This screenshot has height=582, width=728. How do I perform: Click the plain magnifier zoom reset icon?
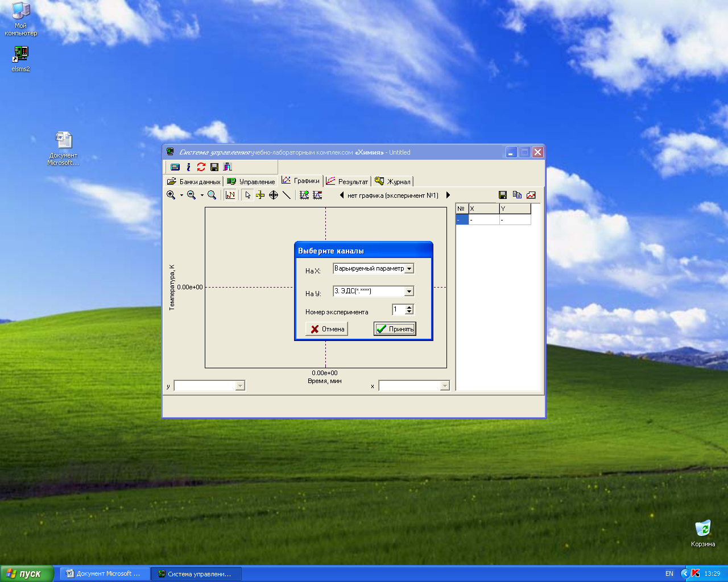(x=212, y=195)
